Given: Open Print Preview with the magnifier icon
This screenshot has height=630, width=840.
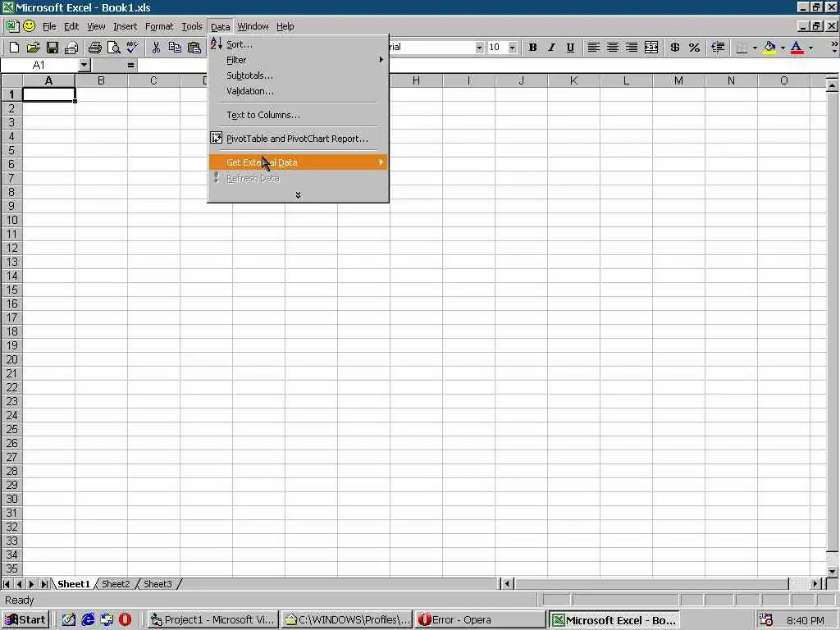Looking at the screenshot, I should [113, 48].
